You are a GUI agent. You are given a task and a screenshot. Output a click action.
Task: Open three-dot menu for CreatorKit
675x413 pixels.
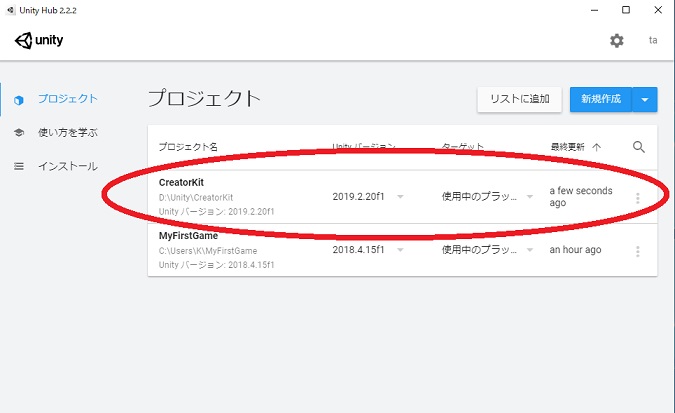click(x=638, y=198)
